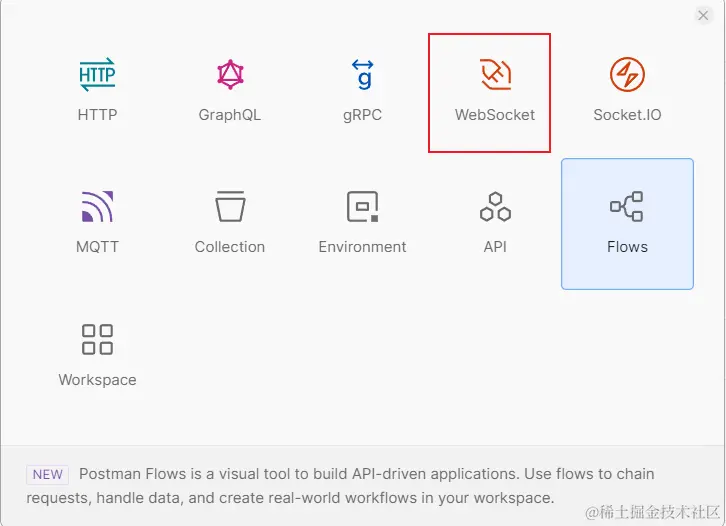Create a new Collection
726x526 pixels.
[230, 224]
